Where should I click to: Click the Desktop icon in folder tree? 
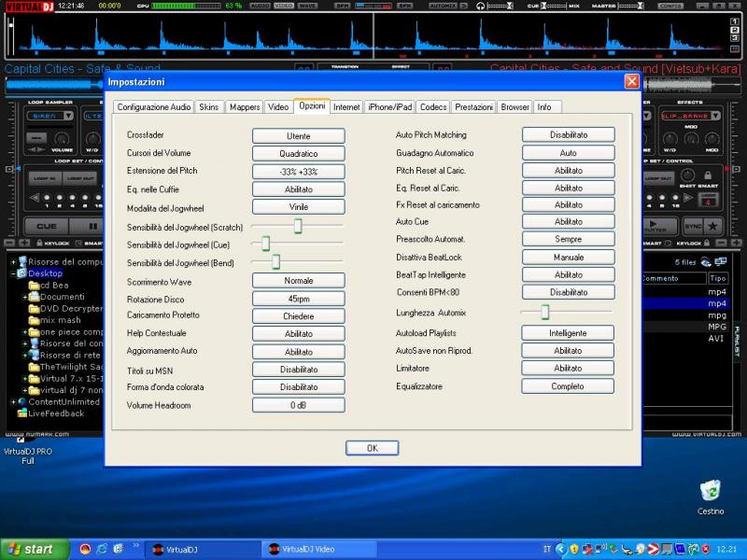tap(21, 273)
